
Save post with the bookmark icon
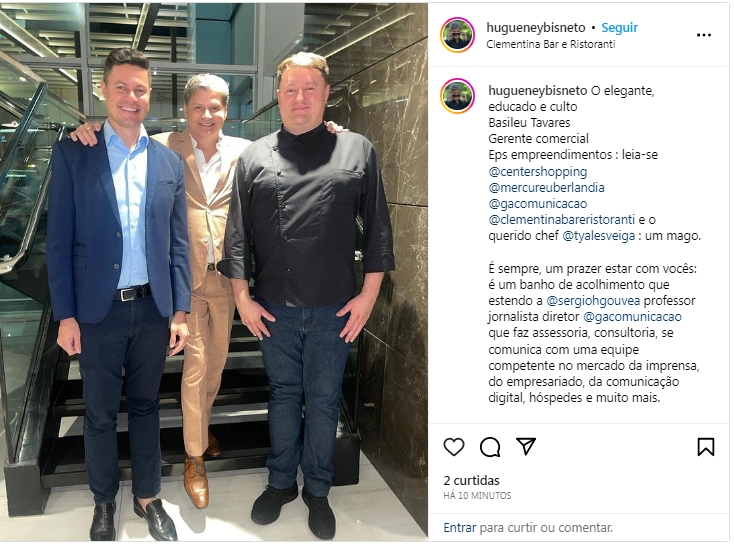[705, 447]
